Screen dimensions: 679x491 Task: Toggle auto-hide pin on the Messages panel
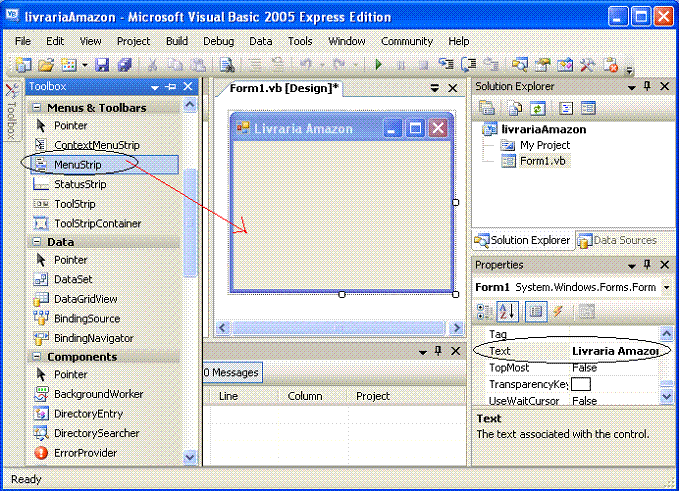438,351
